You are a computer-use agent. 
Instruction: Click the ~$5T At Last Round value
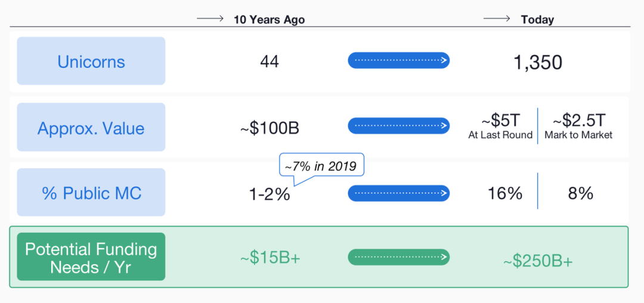[x=500, y=126]
